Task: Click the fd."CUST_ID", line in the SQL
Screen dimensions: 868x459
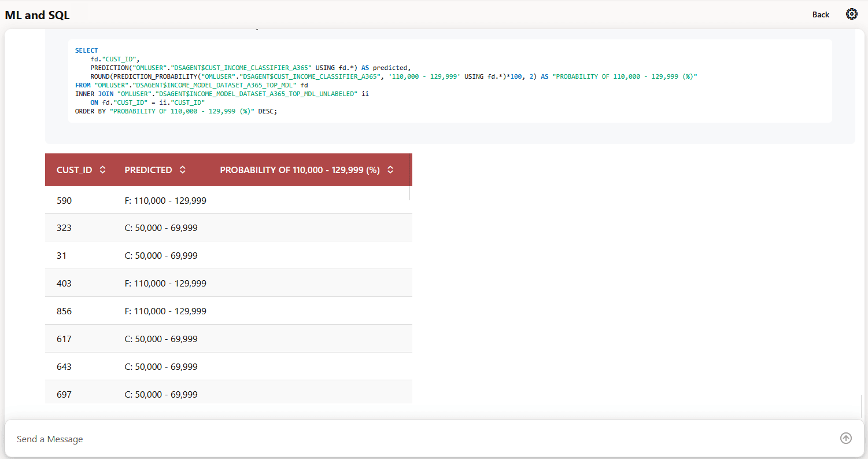Action: tap(115, 59)
